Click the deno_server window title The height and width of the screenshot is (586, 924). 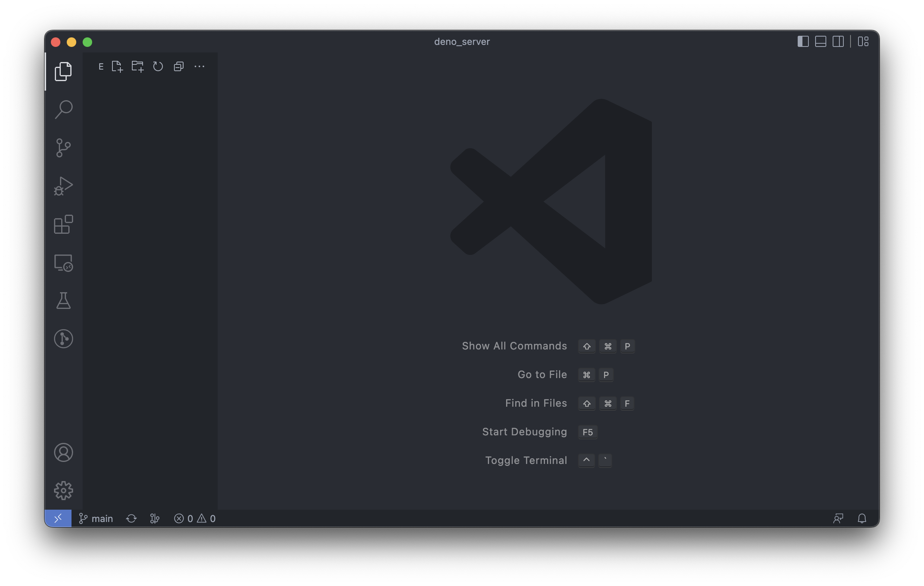click(462, 42)
